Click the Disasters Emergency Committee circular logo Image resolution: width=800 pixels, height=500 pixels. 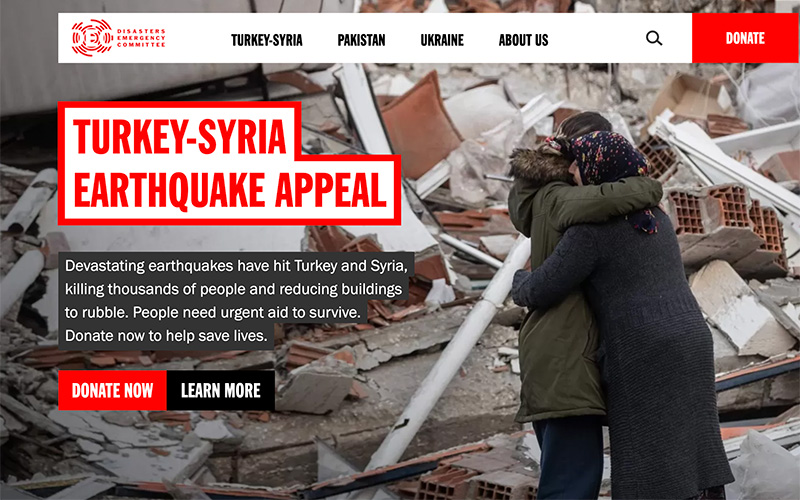click(92, 38)
